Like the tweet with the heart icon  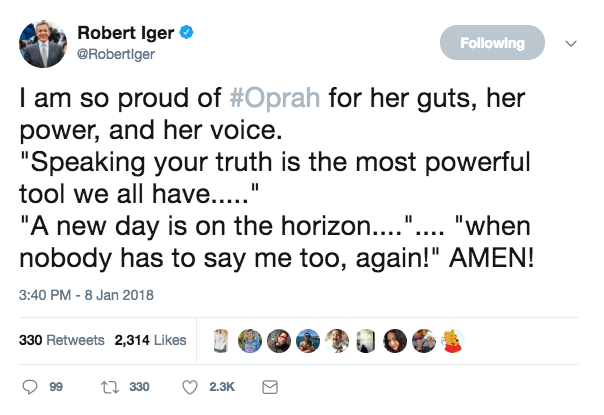[188, 386]
